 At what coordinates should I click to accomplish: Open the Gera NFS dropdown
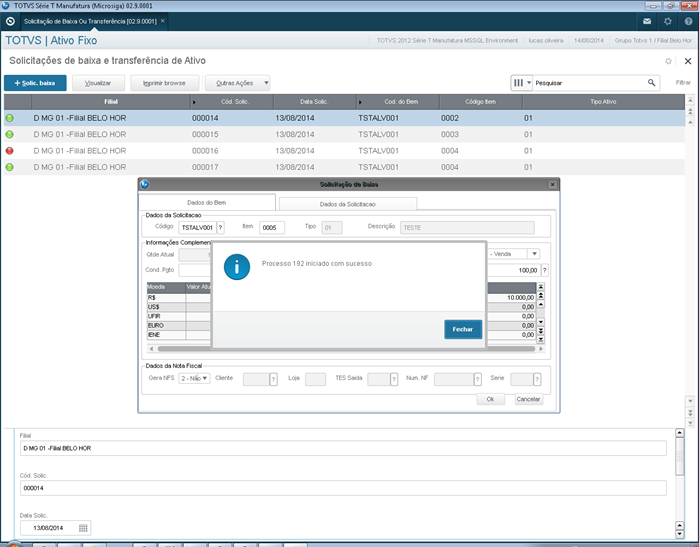tap(194, 378)
